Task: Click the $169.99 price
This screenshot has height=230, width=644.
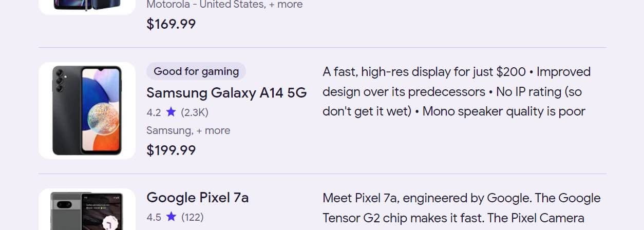Action: [171, 24]
